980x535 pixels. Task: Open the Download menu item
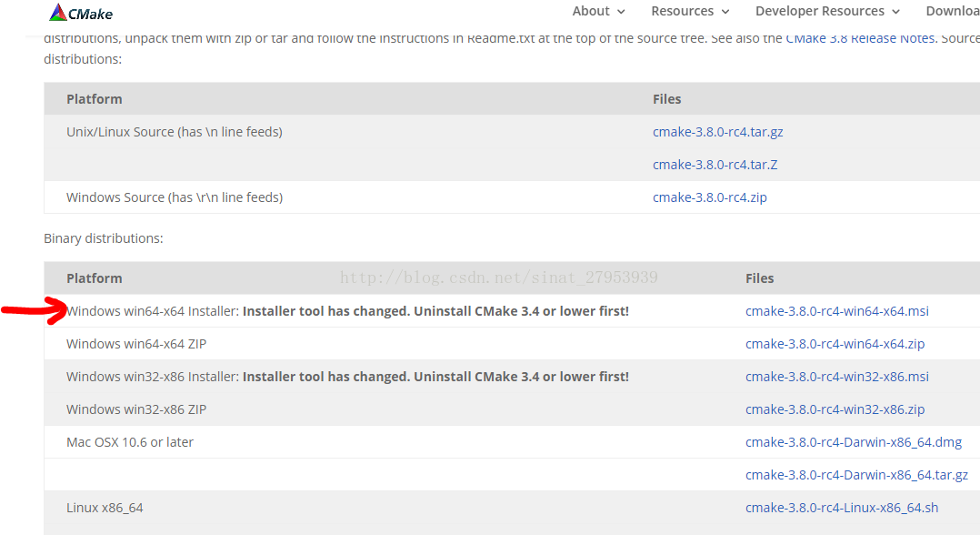(953, 11)
